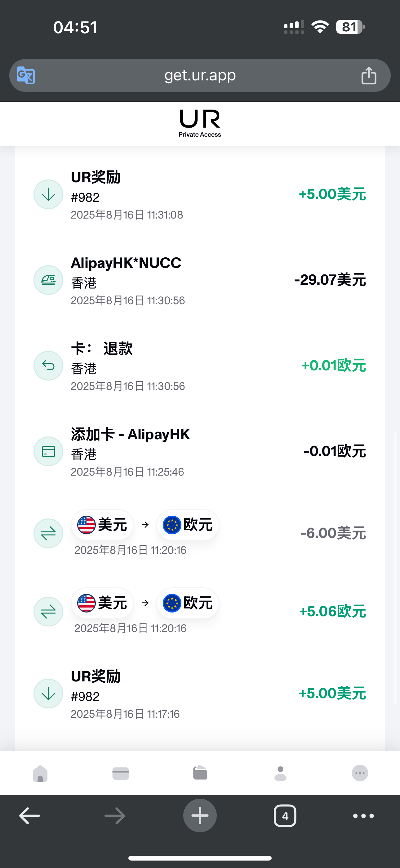Open the more options bubble icon
This screenshot has height=868, width=400.
[360, 773]
